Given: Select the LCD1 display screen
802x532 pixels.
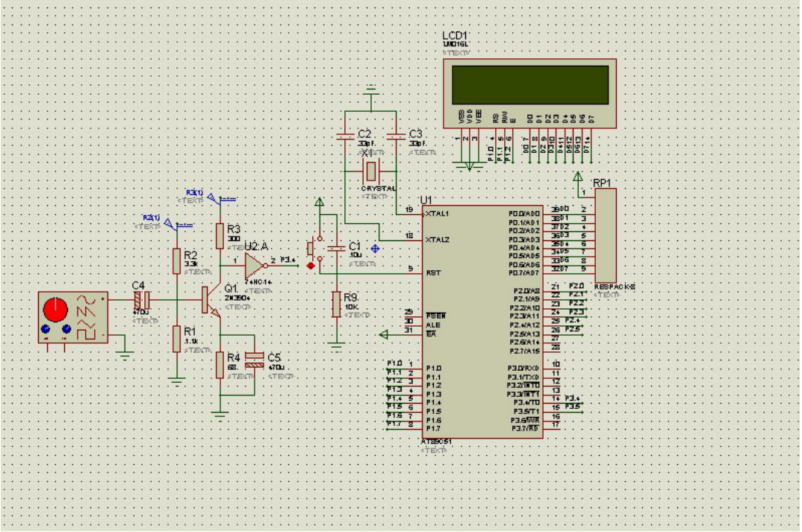Looking at the screenshot, I should pos(530,85).
